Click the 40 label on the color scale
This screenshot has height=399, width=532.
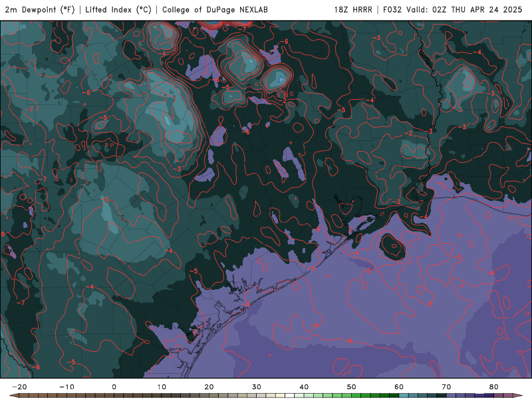click(x=304, y=387)
